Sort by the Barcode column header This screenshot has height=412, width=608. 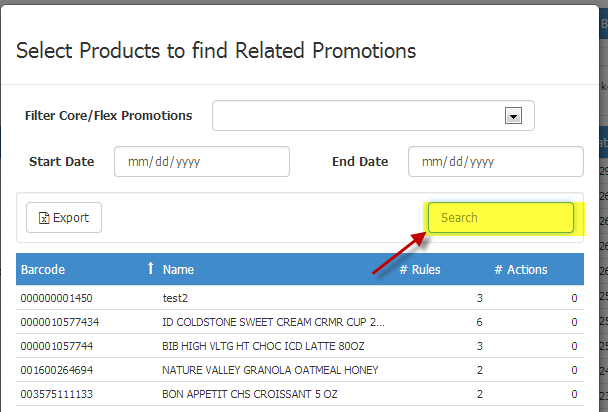click(43, 269)
